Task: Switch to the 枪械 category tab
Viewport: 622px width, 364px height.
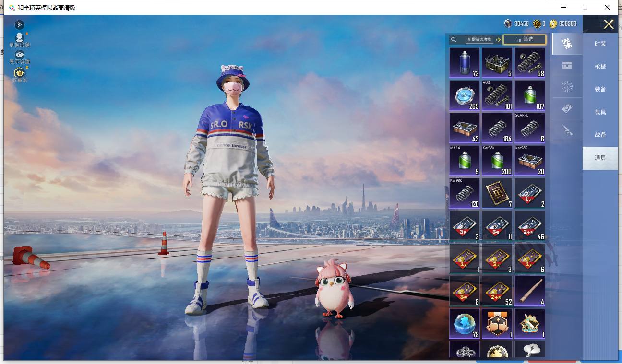Action: [600, 67]
